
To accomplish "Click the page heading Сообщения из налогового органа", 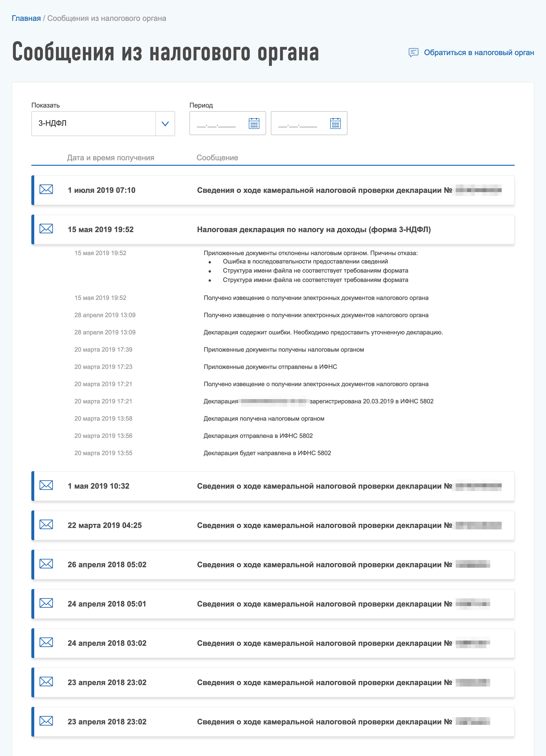I will [166, 52].
